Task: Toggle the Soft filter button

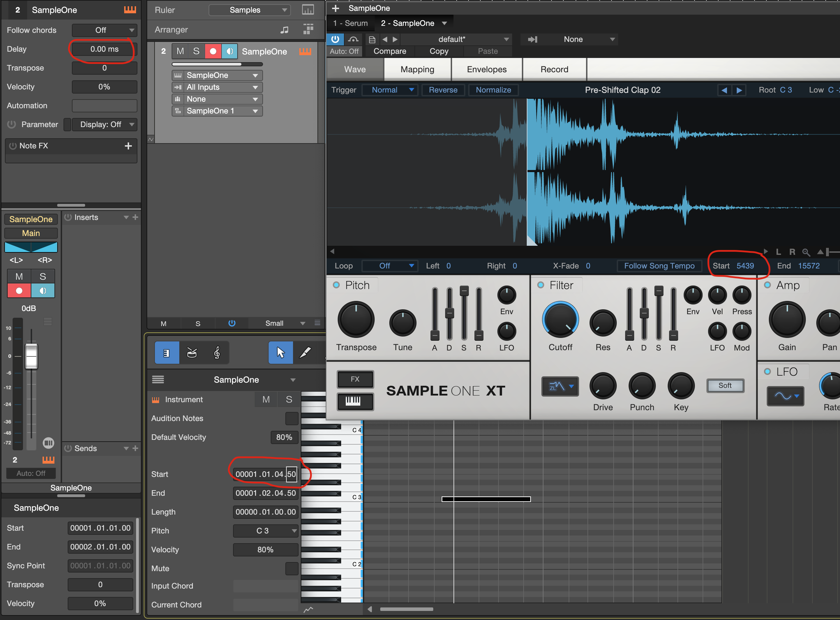Action: click(725, 385)
